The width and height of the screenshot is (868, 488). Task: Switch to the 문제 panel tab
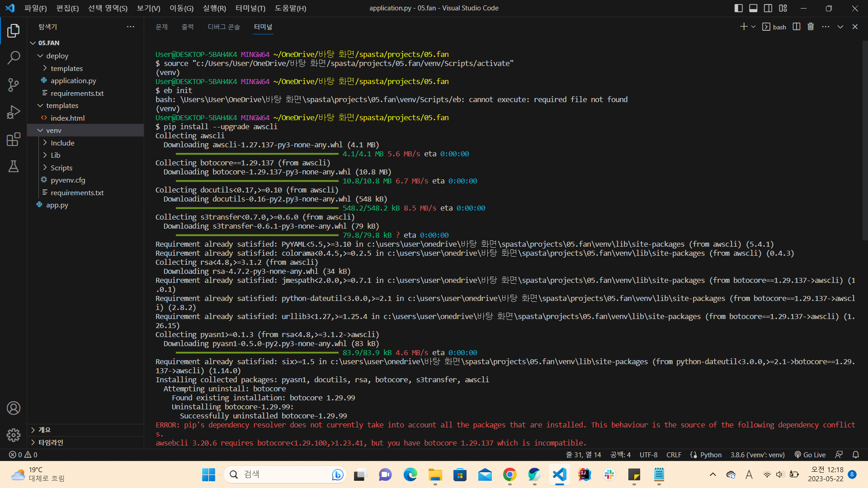click(x=161, y=27)
